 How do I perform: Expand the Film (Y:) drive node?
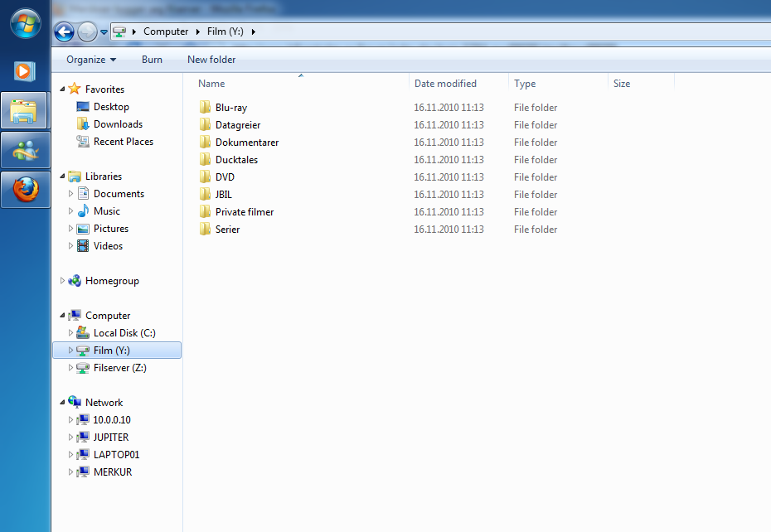click(70, 350)
